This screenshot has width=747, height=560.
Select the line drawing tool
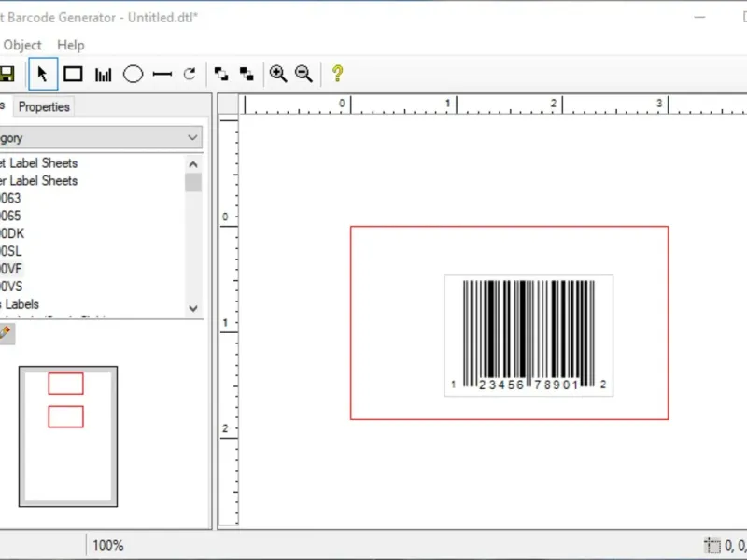[162, 75]
